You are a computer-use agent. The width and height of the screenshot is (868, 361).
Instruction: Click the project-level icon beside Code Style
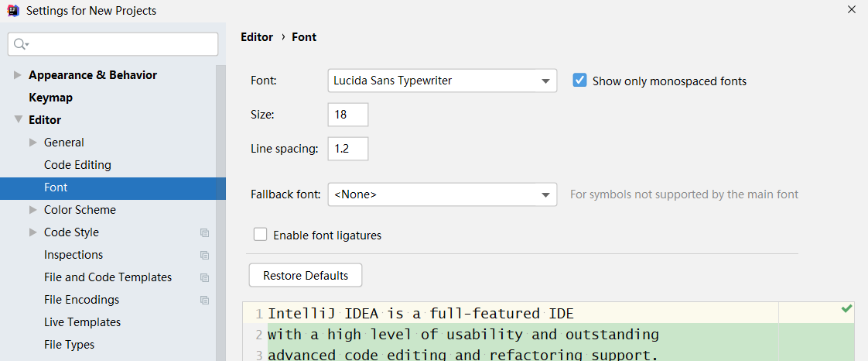click(x=204, y=232)
